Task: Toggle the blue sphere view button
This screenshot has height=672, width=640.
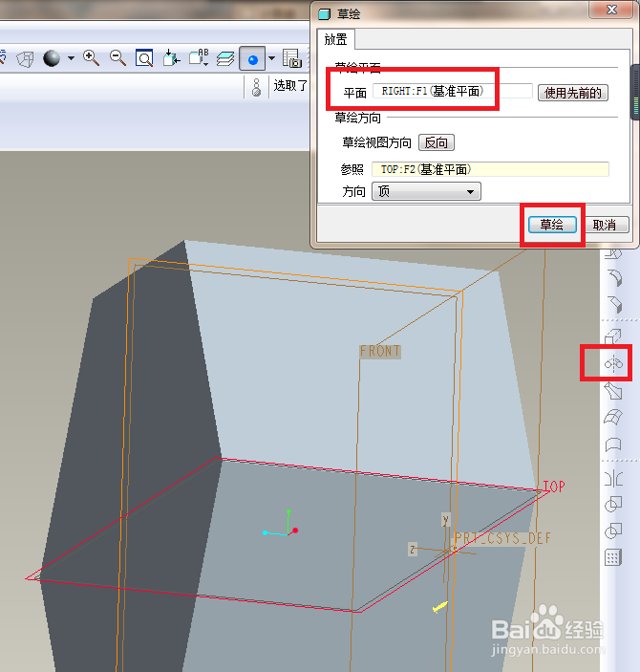Action: pyautogui.click(x=252, y=58)
